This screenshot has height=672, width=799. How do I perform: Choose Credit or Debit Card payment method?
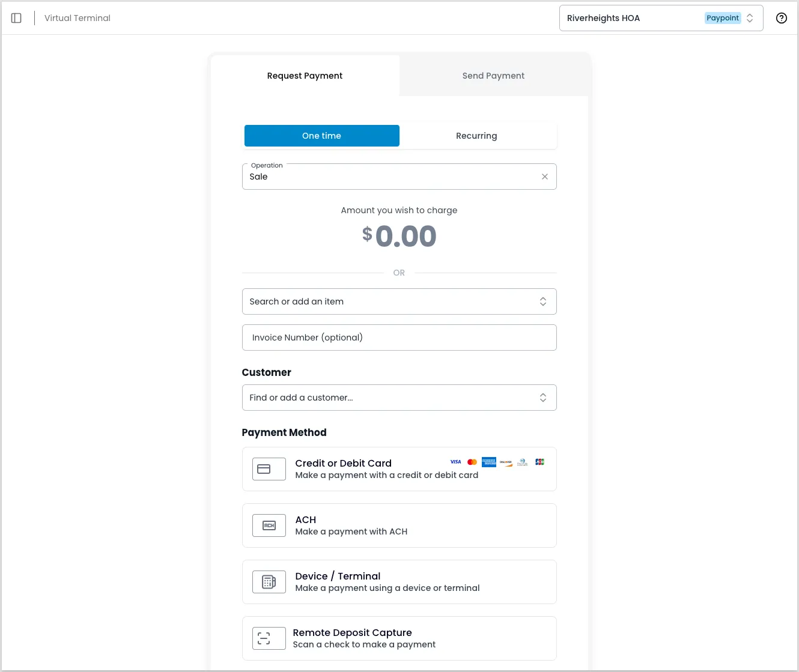(x=399, y=469)
